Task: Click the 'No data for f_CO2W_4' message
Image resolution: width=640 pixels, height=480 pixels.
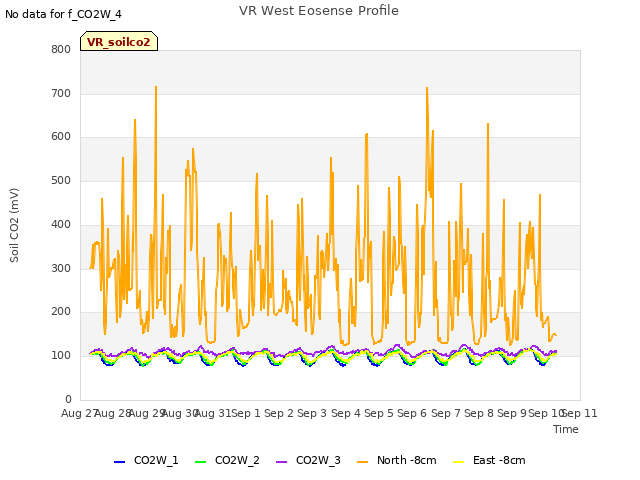Action: 63,14
